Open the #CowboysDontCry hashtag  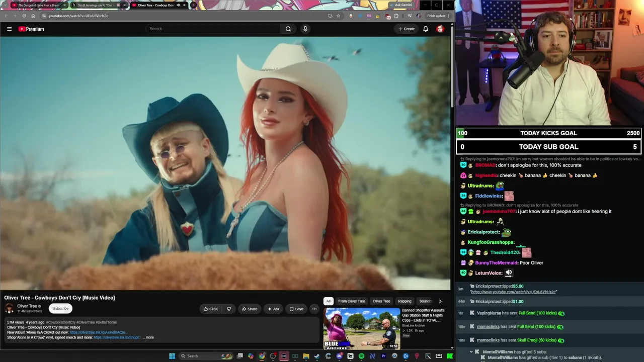coord(60,322)
